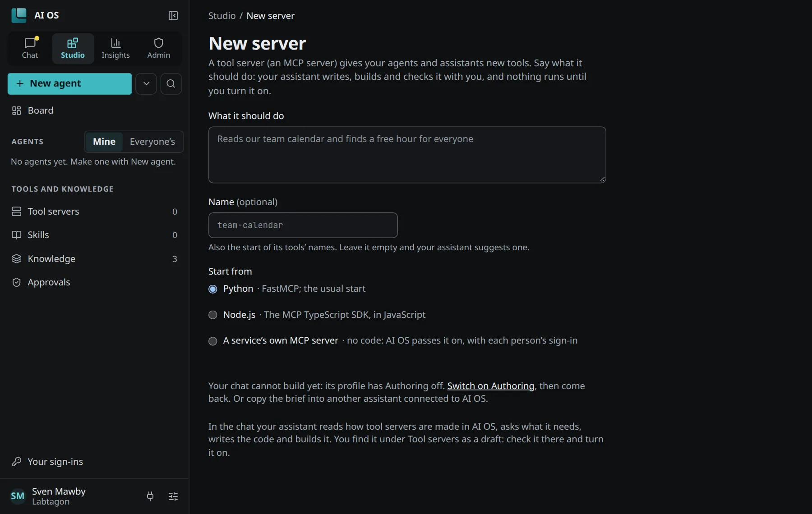Click the Sven Mawby user name
This screenshot has width=812, height=514.
59,491
